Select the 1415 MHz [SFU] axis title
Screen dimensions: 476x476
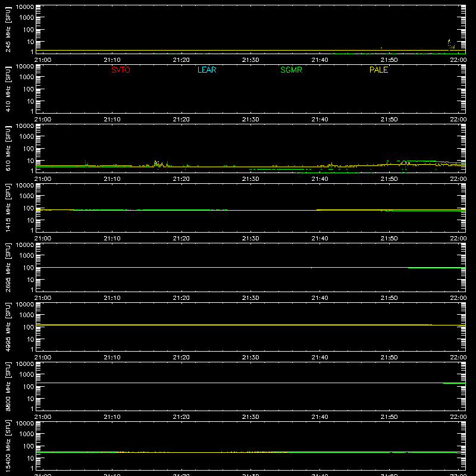click(x=8, y=208)
